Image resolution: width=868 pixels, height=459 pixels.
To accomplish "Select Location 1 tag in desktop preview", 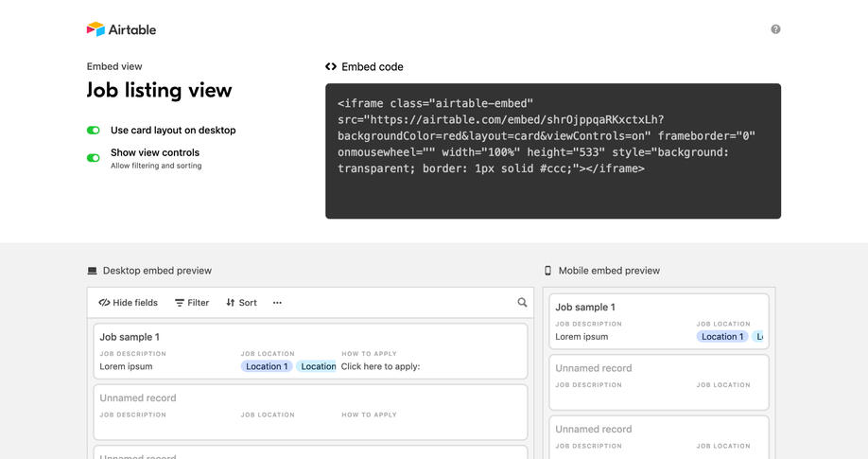I will coord(266,366).
